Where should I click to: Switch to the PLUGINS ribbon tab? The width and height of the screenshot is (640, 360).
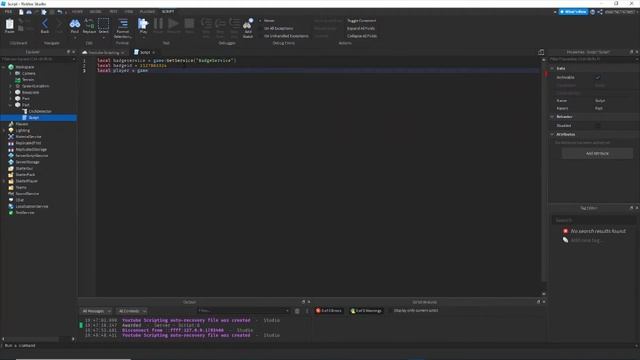coord(147,12)
